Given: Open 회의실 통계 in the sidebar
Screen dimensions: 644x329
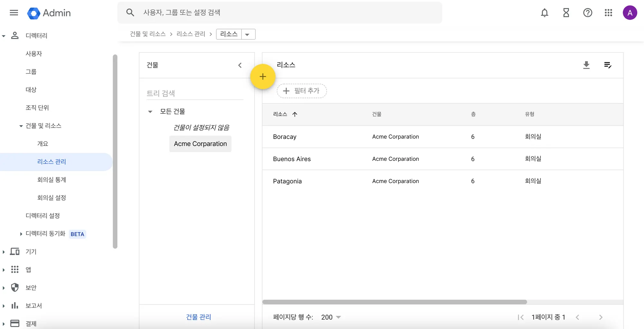Looking at the screenshot, I should 52,180.
